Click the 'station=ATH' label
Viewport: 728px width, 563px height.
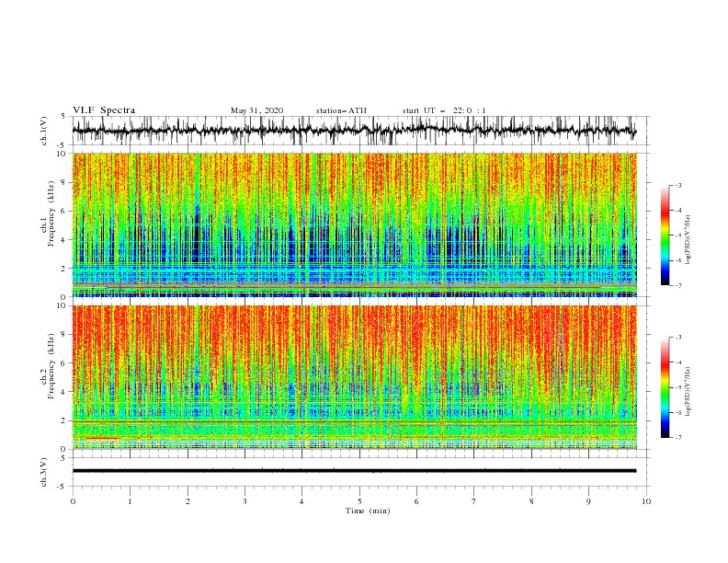pyautogui.click(x=341, y=110)
